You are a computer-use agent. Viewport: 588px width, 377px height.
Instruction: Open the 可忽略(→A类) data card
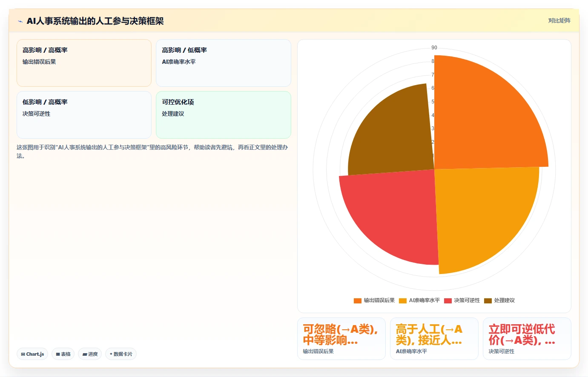tap(341, 339)
